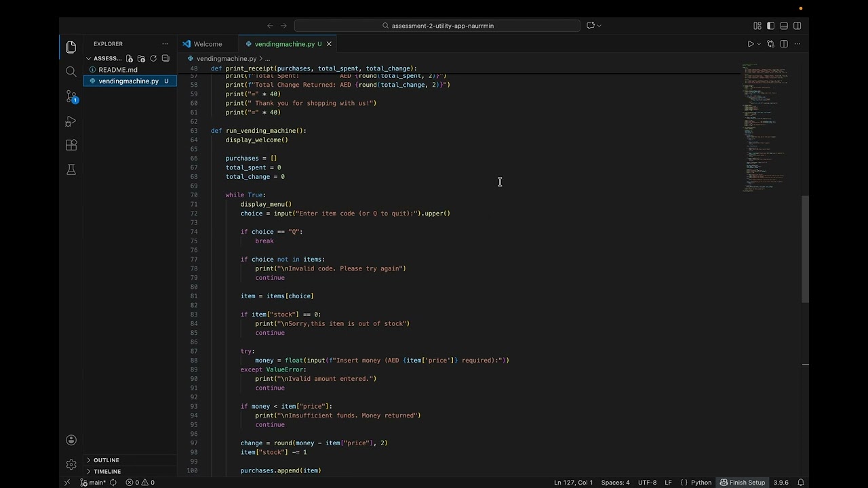This screenshot has width=868, height=488.
Task: Click the editor vertical scrollbar thumb
Action: [x=805, y=249]
